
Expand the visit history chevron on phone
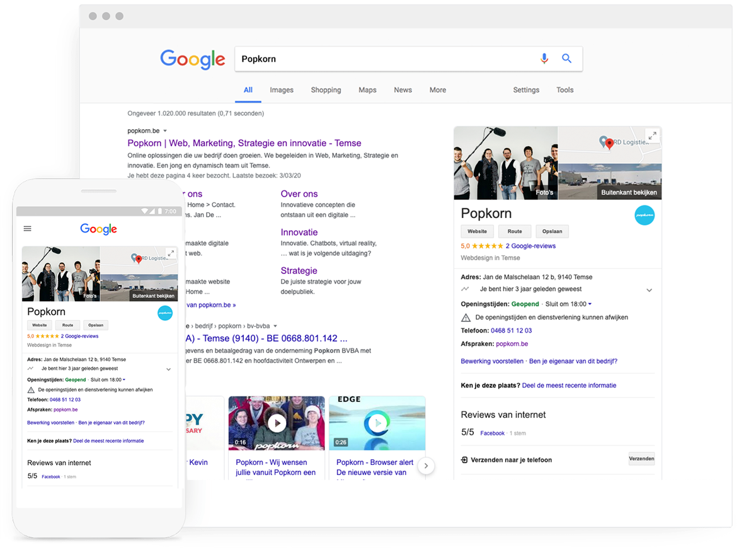point(168,369)
